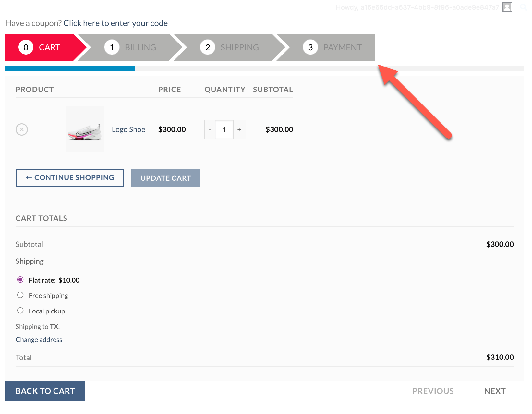532x414 pixels.
Task: Select the Free shipping radio button
Action: [20, 295]
